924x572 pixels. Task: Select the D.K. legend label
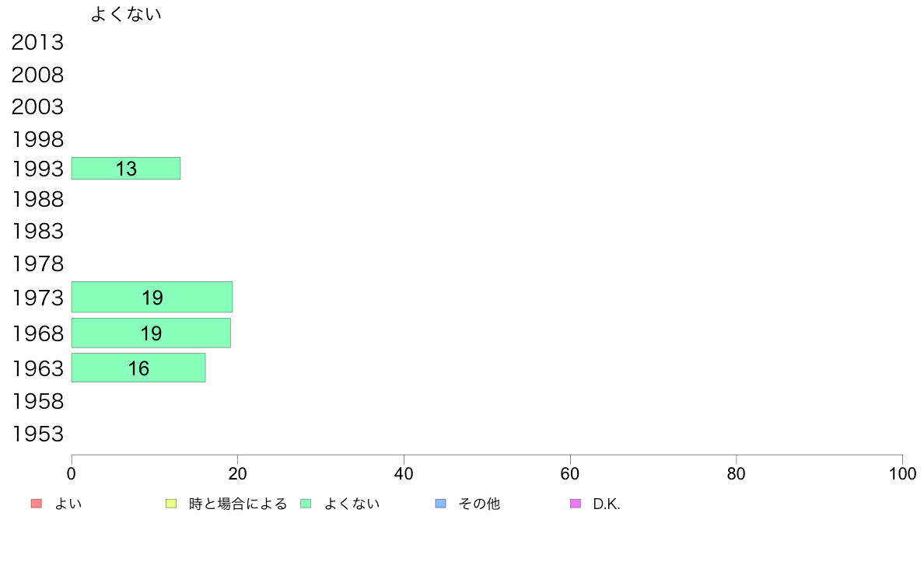[607, 504]
